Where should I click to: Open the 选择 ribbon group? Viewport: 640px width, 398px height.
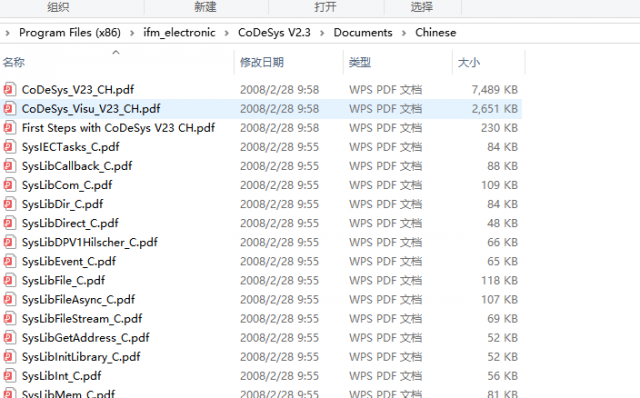(422, 7)
